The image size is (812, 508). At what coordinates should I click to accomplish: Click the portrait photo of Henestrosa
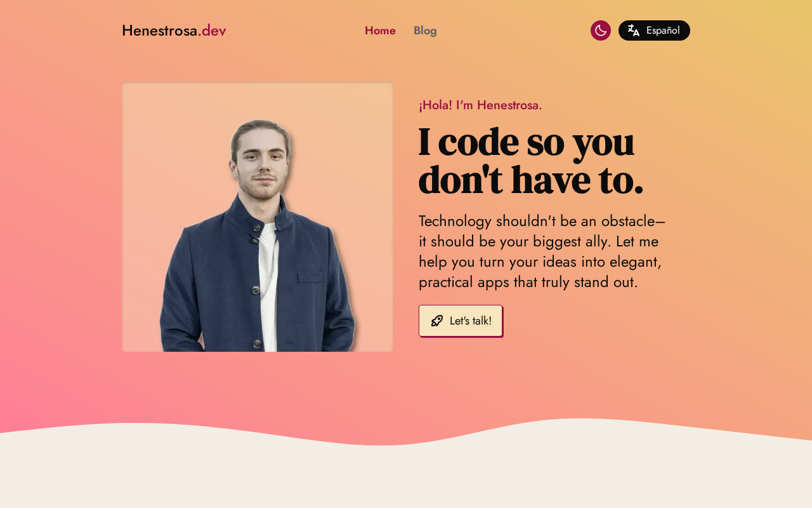[258, 217]
